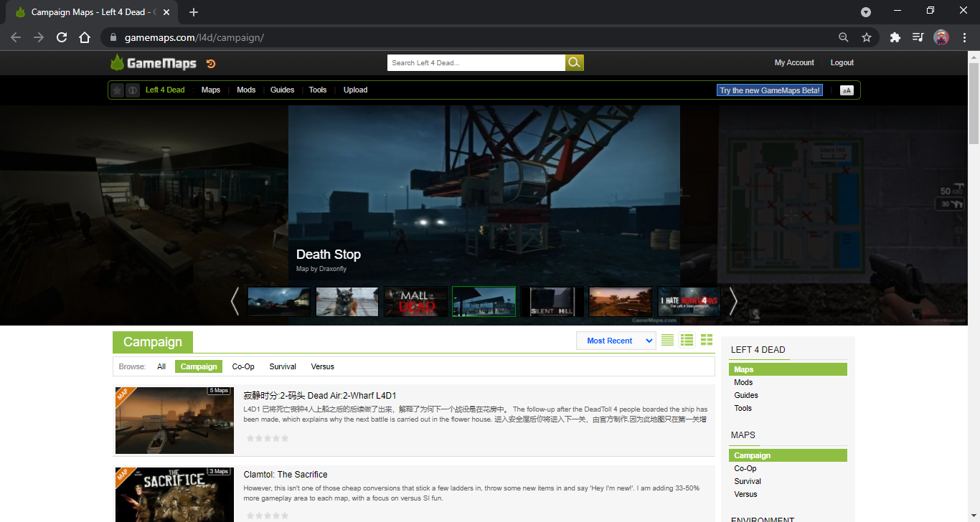Open the Tools menu in navbar
The image size is (980, 522).
pos(318,90)
